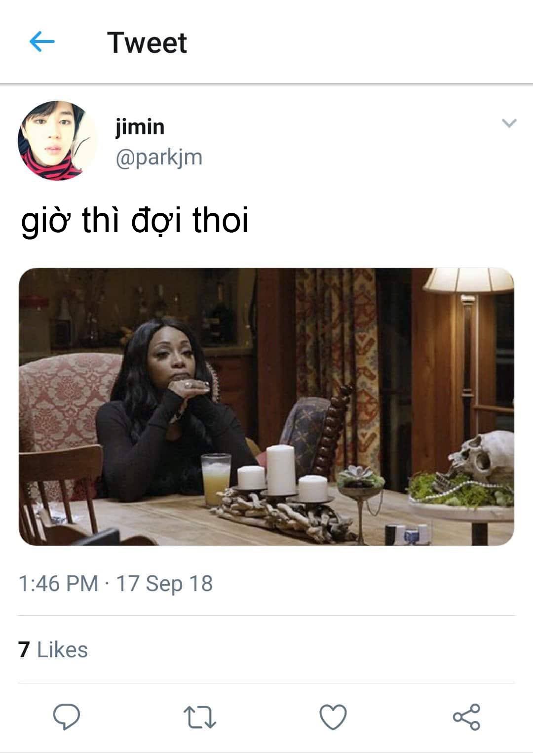Screen dimensions: 533x756
Task: Click the 1:46 PM timestamp
Action: (x=58, y=583)
